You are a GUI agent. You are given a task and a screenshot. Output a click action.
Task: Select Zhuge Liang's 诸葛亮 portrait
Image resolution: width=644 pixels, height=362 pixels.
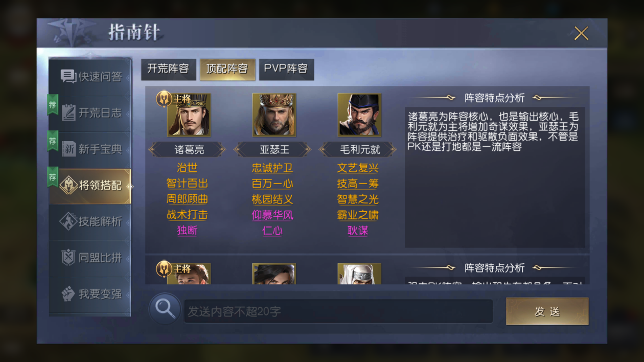[x=189, y=115]
